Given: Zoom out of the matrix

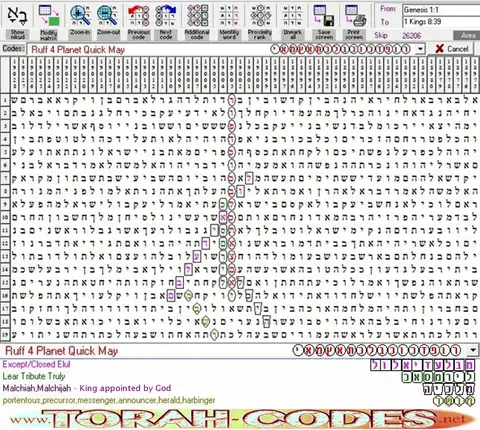Looking at the screenshot, I should click(108, 21).
